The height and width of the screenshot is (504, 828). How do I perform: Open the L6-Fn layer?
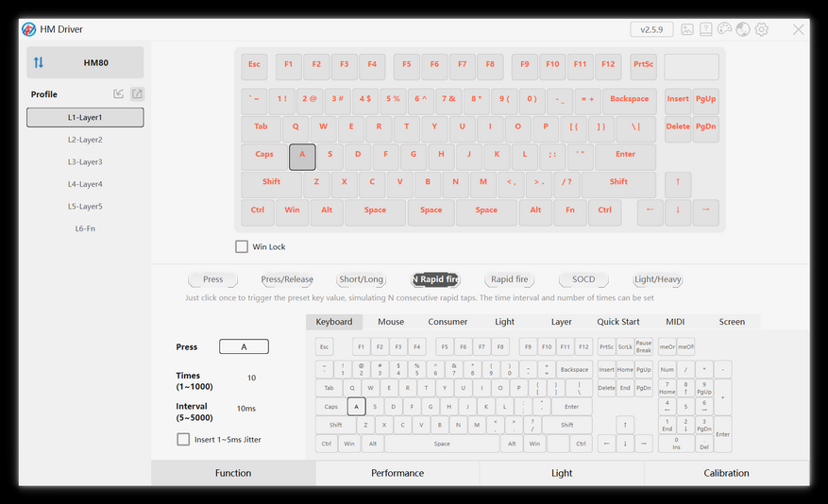pyautogui.click(x=85, y=228)
